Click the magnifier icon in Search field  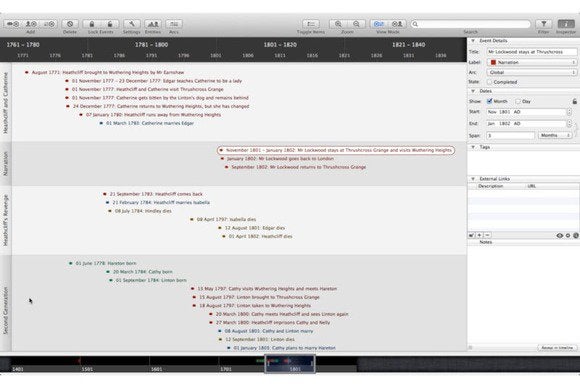pos(415,24)
